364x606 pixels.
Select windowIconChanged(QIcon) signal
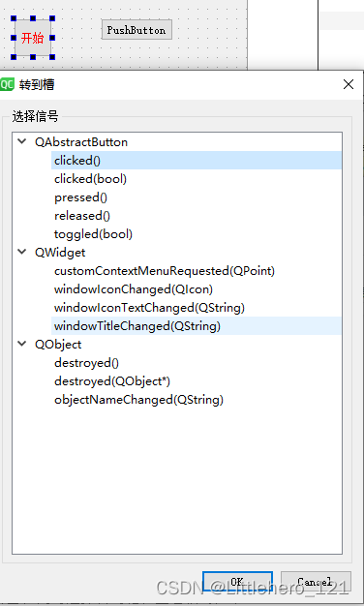pyautogui.click(x=197, y=289)
